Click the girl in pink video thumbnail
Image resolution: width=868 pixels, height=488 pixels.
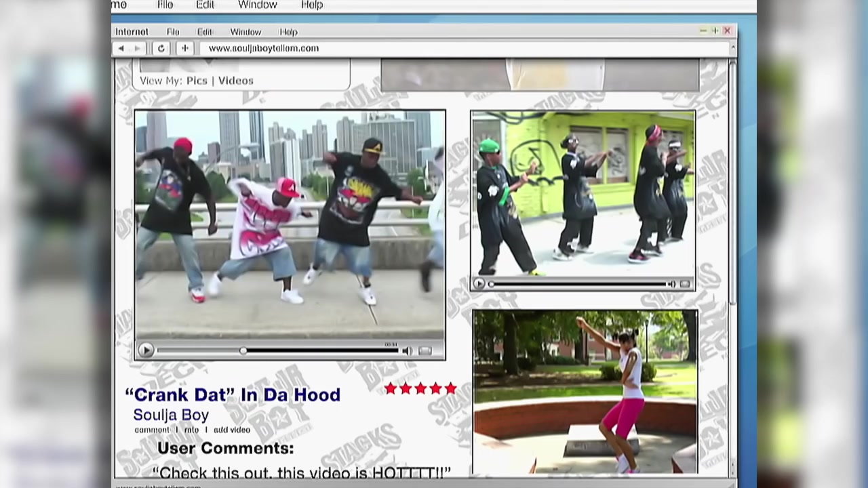[585, 392]
